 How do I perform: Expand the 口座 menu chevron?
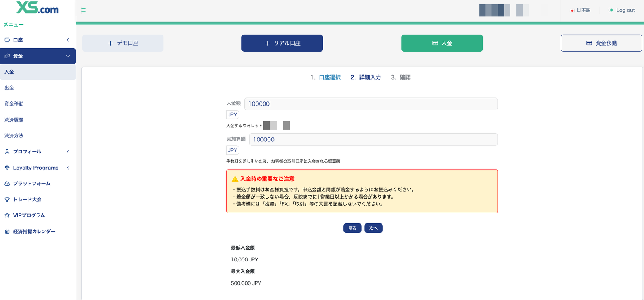[68, 40]
